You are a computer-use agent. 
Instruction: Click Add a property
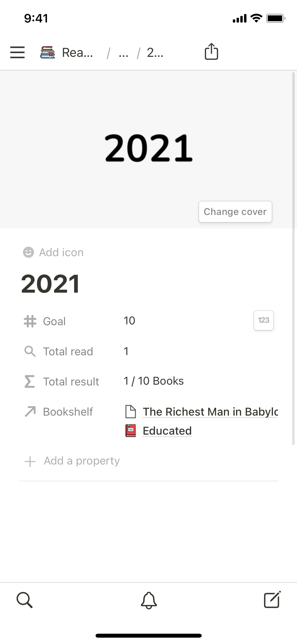(82, 461)
